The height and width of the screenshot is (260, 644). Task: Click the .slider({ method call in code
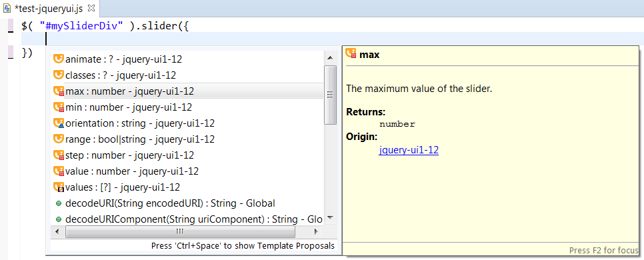pyautogui.click(x=162, y=26)
